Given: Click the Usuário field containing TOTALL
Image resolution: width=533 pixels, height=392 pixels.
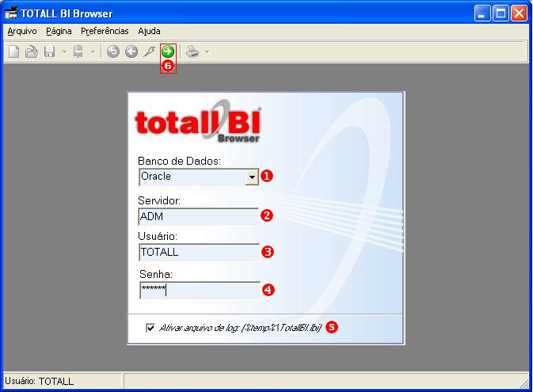Looking at the screenshot, I should pos(200,253).
